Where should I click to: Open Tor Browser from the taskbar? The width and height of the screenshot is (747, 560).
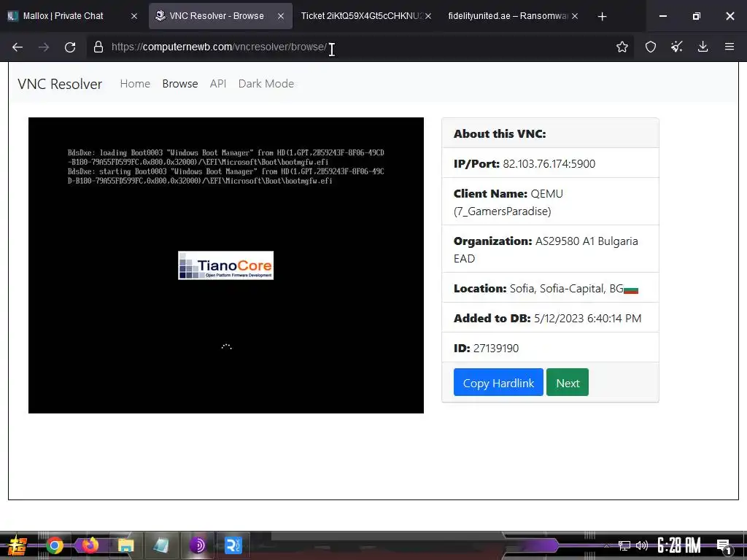coord(197,545)
